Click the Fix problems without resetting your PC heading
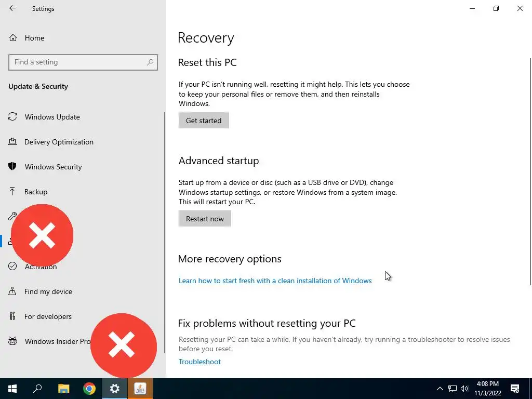Image resolution: width=532 pixels, height=399 pixels. tap(267, 323)
